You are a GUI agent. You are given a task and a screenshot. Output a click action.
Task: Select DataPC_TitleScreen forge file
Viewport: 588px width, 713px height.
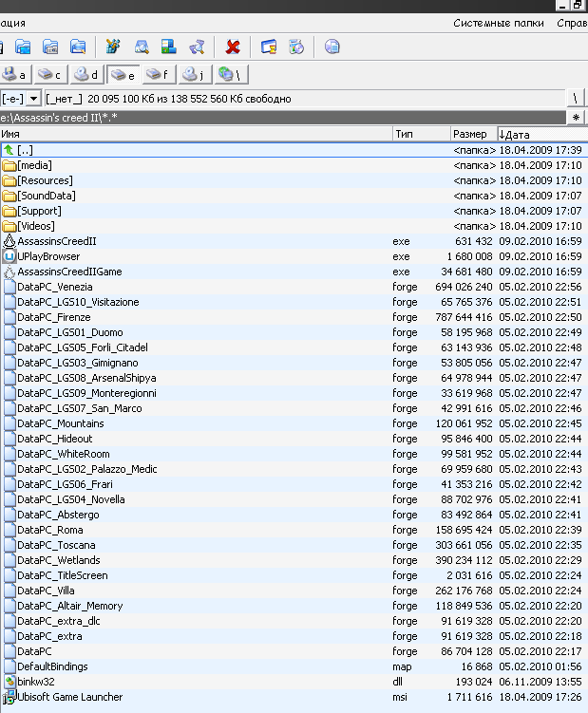pos(294,575)
